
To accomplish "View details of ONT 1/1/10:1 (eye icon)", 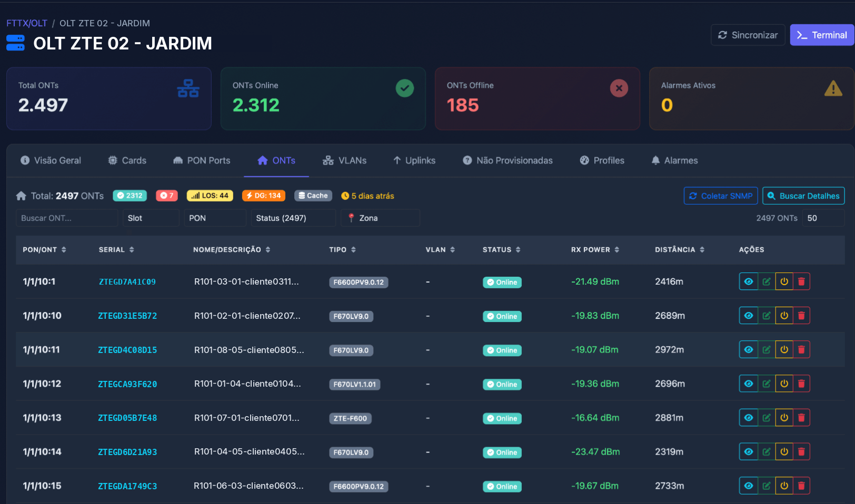I will 748,281.
